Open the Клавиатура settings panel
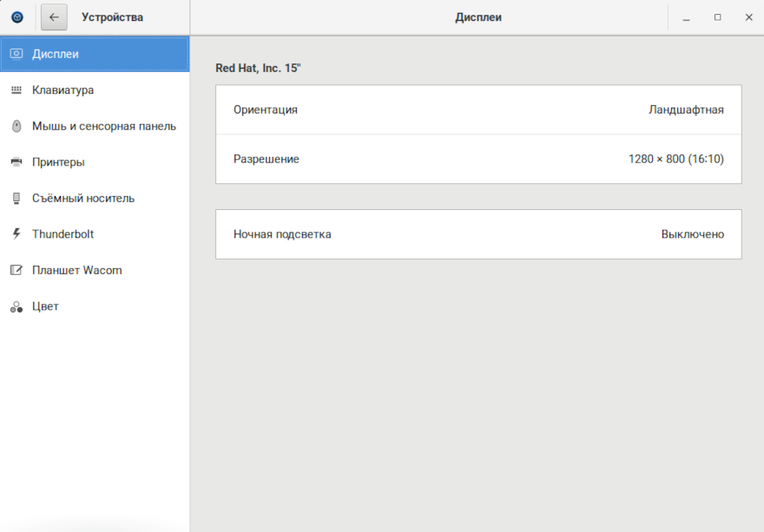This screenshot has width=764, height=532. [x=63, y=90]
